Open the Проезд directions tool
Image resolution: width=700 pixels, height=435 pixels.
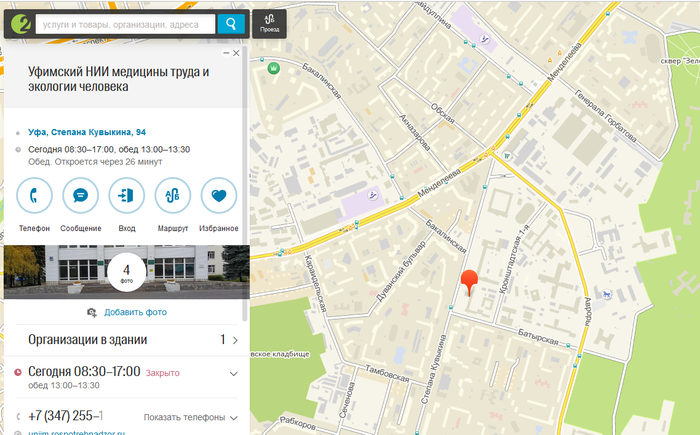[269, 23]
